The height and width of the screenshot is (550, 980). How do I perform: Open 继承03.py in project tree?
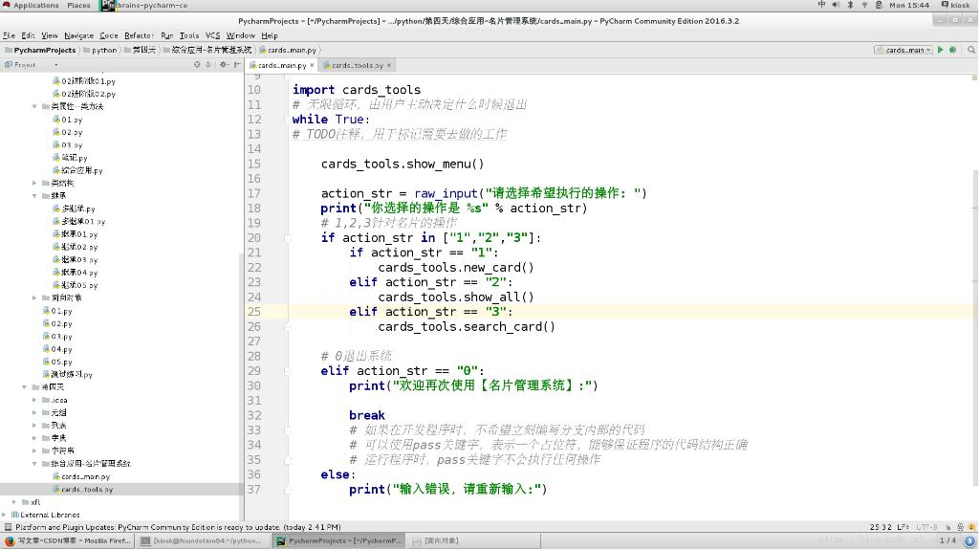pos(75,259)
